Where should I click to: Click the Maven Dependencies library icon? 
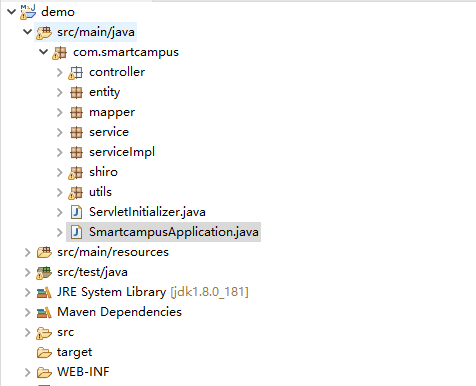(44, 312)
